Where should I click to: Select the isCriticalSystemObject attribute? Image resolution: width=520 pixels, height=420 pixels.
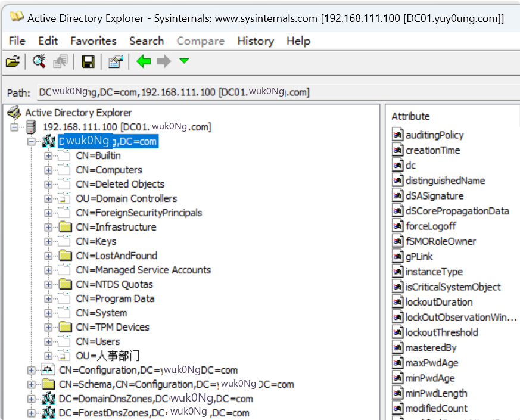tap(453, 287)
